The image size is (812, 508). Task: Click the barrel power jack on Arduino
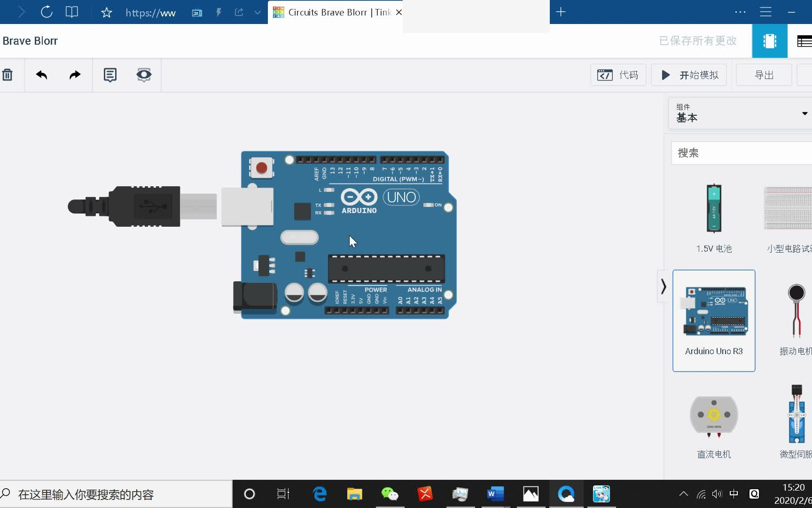[x=255, y=297]
